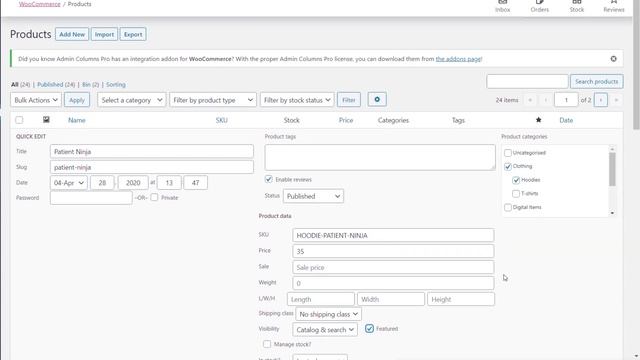Click the Apply bulk action button

77,100
